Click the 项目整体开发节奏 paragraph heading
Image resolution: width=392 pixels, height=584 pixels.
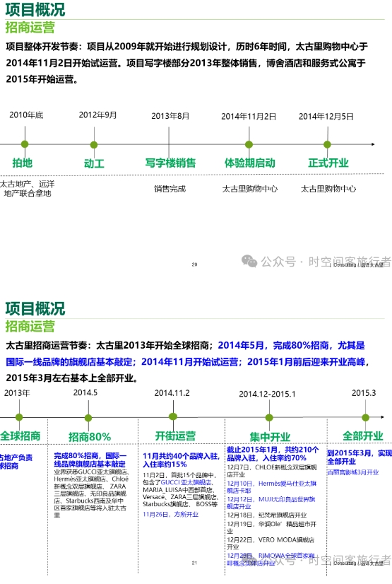tap(46, 47)
